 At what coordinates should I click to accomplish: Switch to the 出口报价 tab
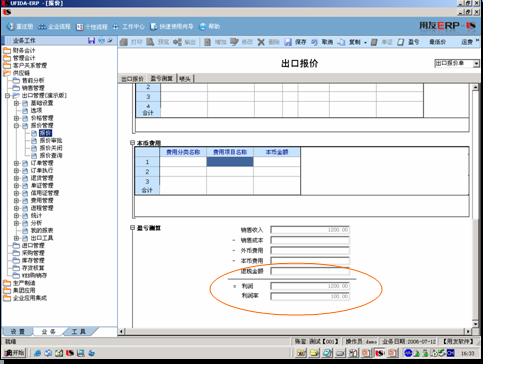tap(132, 79)
